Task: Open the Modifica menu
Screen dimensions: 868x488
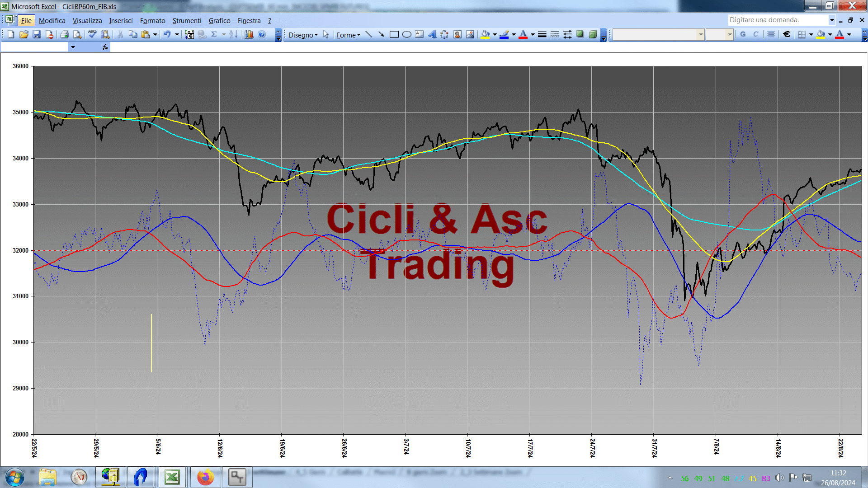Action: pyautogui.click(x=52, y=20)
